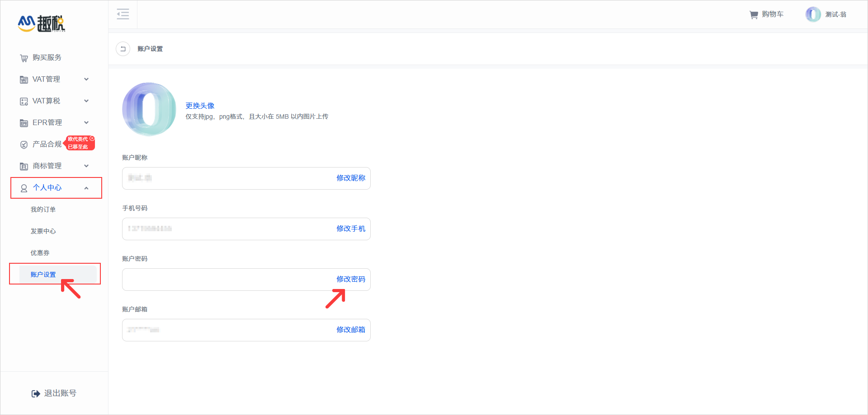Click 更换头像 to change avatar
This screenshot has height=415, width=868.
pyautogui.click(x=199, y=106)
